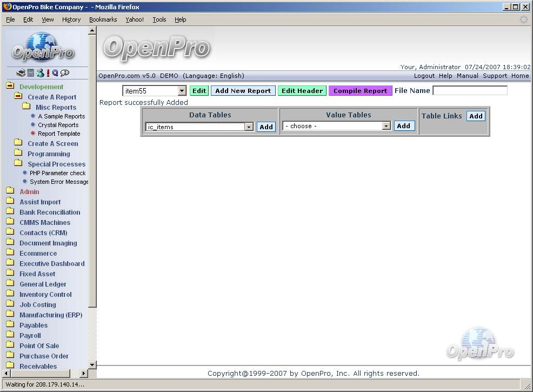Click the Add button under Table Links

coord(476,116)
